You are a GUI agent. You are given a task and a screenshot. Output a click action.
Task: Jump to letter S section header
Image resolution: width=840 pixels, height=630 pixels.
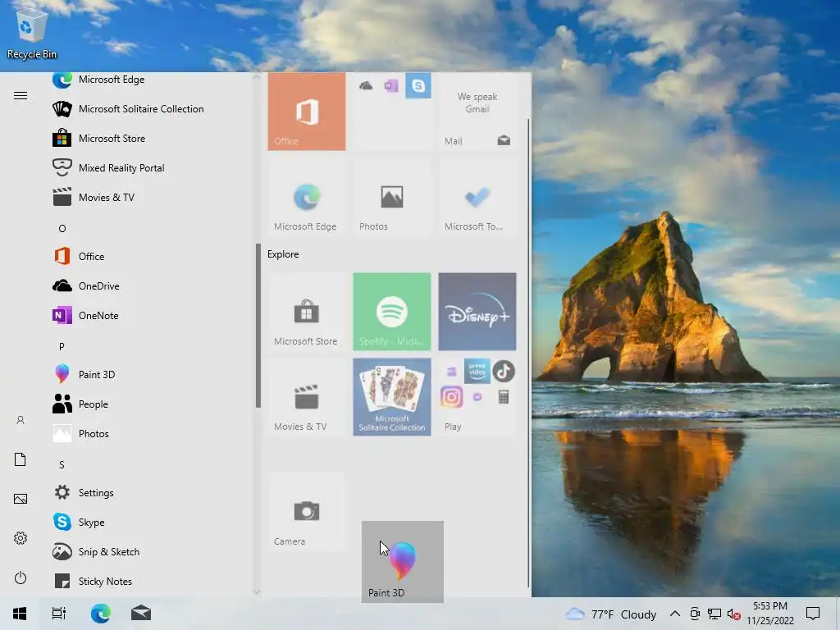[62, 464]
